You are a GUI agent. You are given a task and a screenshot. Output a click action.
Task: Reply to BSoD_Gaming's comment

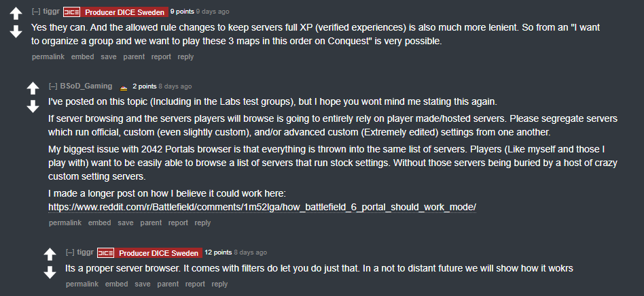202,223
